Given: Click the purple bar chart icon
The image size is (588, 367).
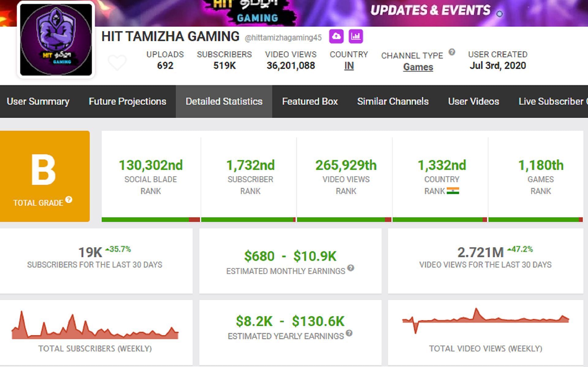Looking at the screenshot, I should (356, 36).
